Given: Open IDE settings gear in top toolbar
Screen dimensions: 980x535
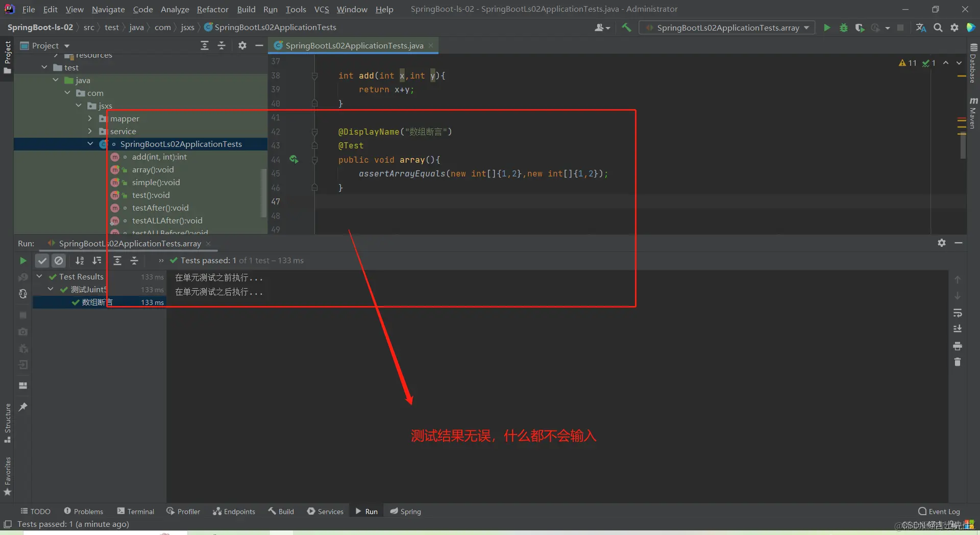Looking at the screenshot, I should [954, 28].
